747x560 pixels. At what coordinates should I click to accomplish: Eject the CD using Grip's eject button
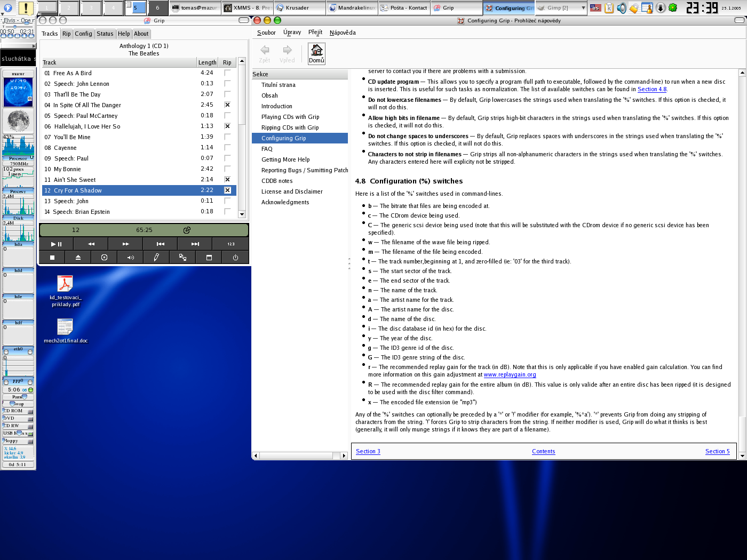[x=78, y=257]
